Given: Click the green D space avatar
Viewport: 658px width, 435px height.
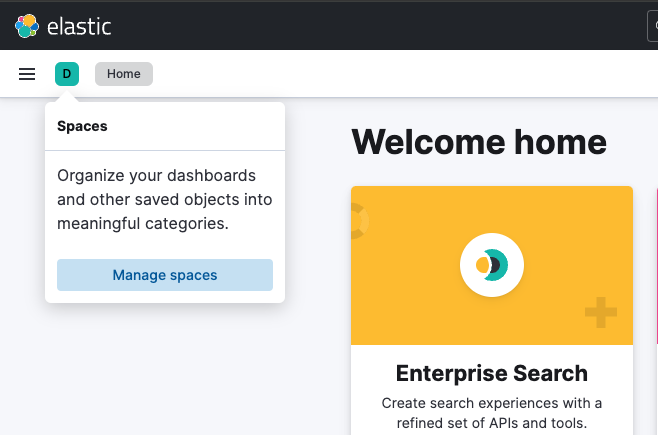Looking at the screenshot, I should (67, 74).
